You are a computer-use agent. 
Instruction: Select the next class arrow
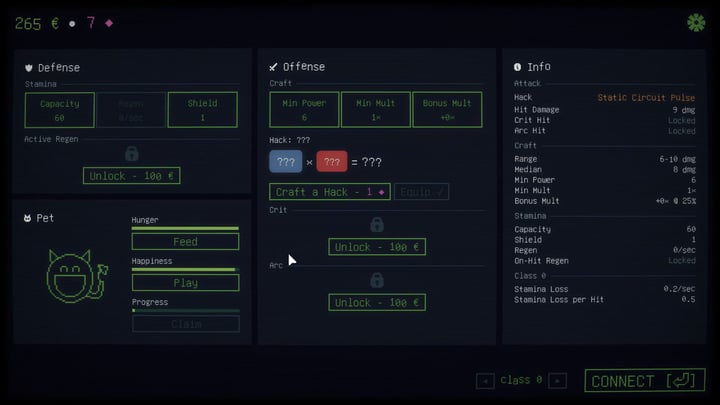(x=557, y=381)
